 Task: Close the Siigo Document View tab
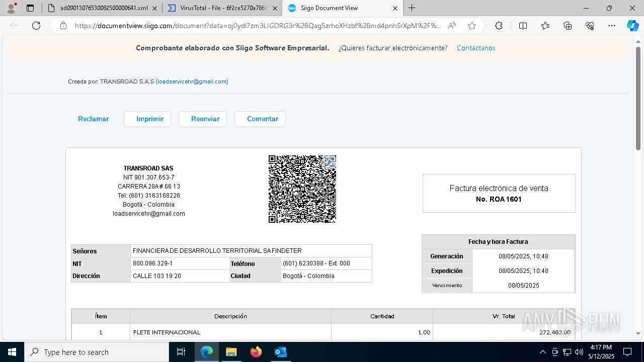[x=395, y=8]
